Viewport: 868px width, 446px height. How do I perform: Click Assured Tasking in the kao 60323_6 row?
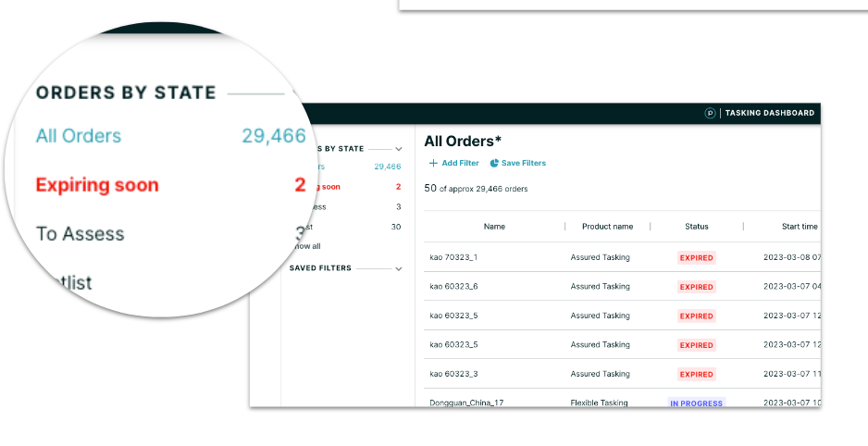[x=600, y=287]
